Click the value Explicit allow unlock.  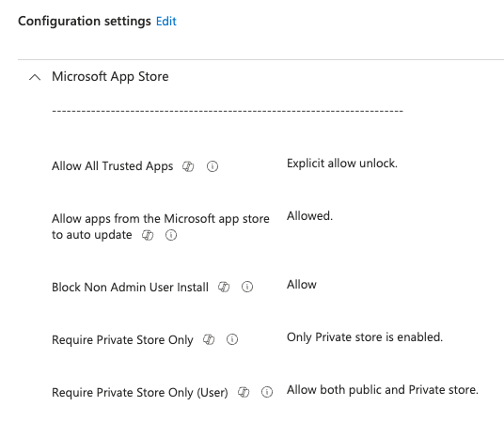pos(342,164)
